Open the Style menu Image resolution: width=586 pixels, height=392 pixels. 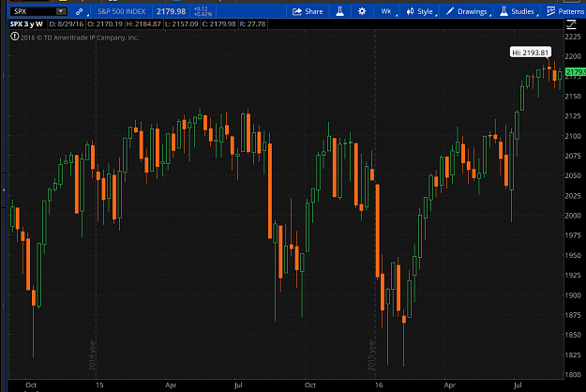click(x=420, y=11)
